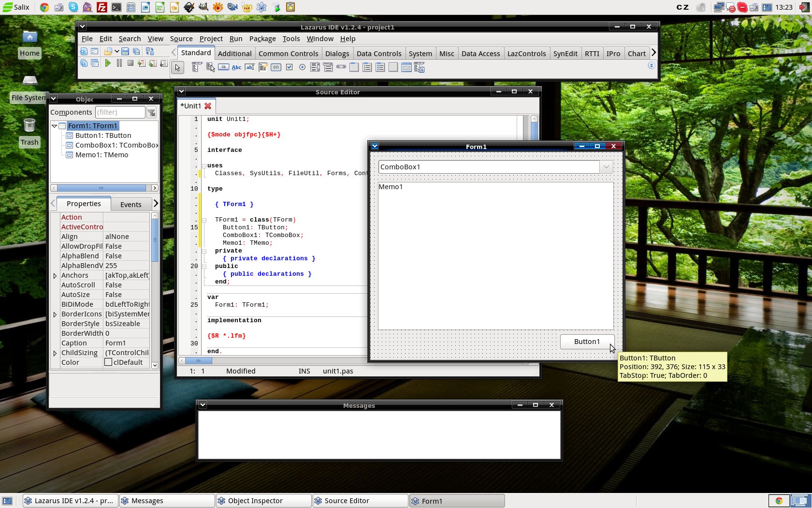This screenshot has width=812, height=508.
Task: Click the New Unit toolbar icon
Action: (x=84, y=51)
